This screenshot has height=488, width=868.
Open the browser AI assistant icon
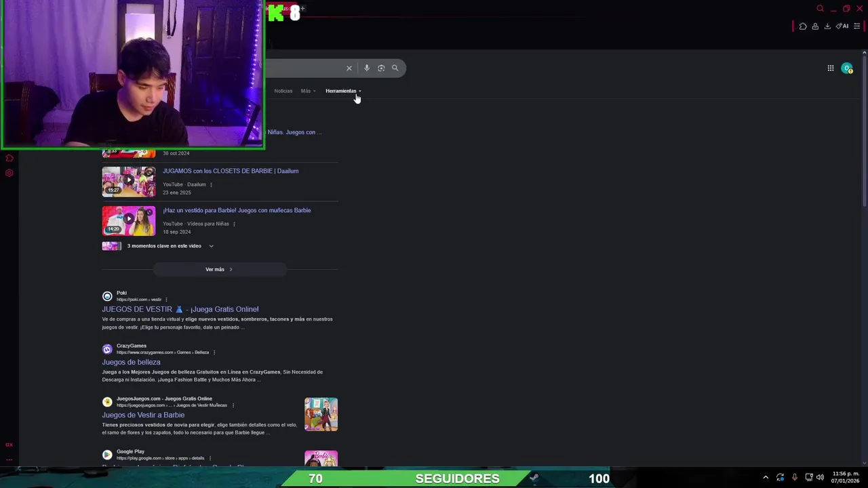pyautogui.click(x=842, y=26)
